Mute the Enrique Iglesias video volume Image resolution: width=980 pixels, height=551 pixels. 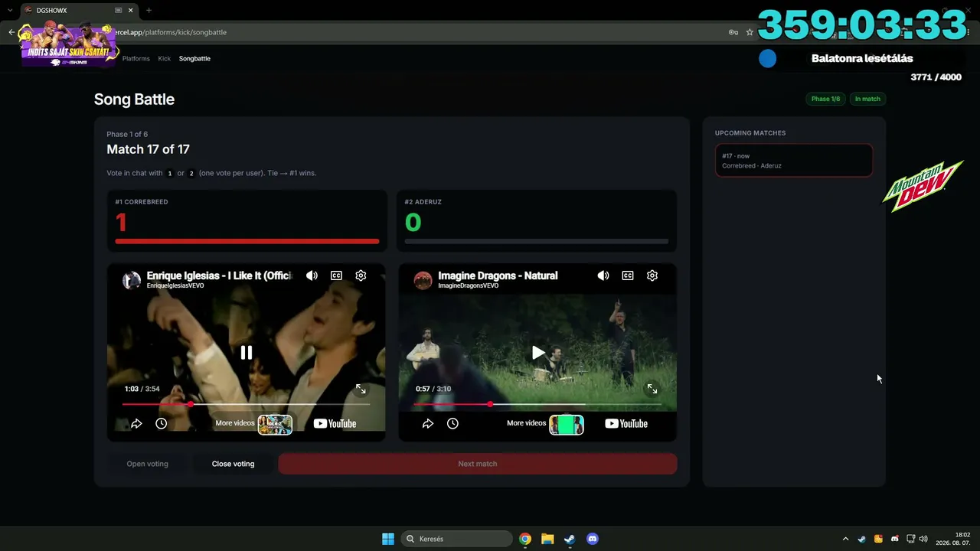(x=312, y=275)
